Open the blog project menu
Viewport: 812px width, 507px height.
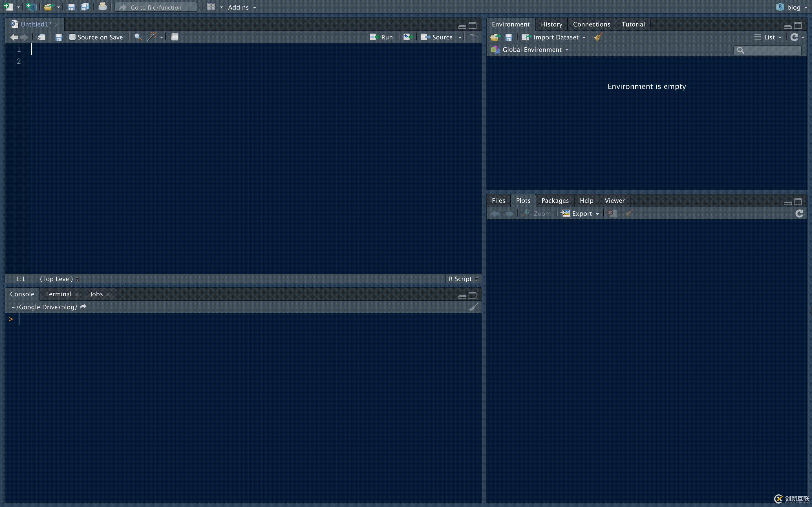click(x=793, y=7)
